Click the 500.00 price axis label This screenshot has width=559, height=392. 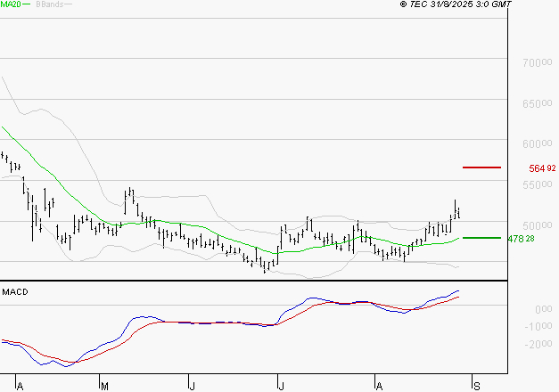[538, 225]
